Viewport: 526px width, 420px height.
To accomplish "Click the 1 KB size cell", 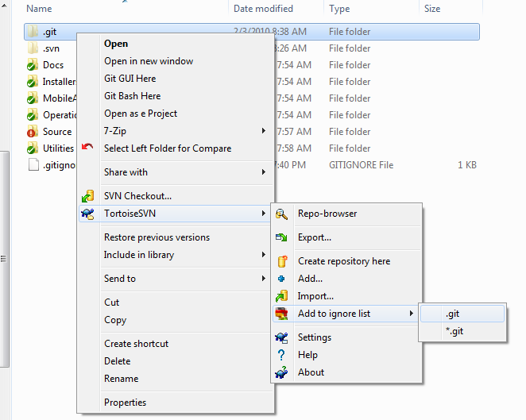I will coord(467,165).
